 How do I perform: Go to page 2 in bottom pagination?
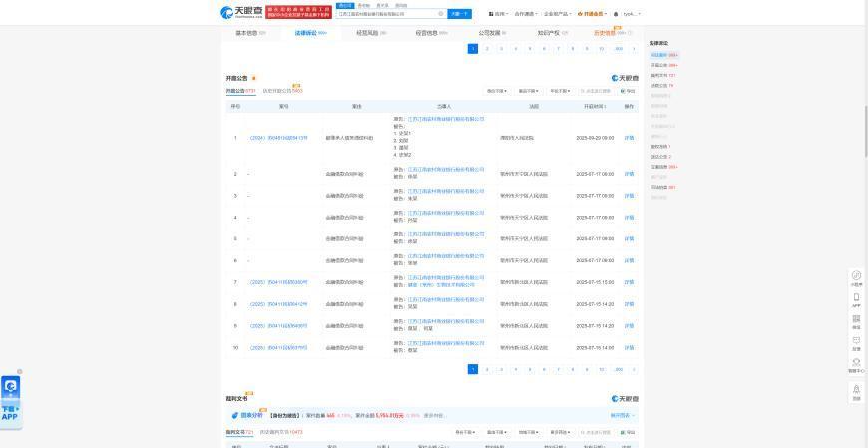[487, 369]
